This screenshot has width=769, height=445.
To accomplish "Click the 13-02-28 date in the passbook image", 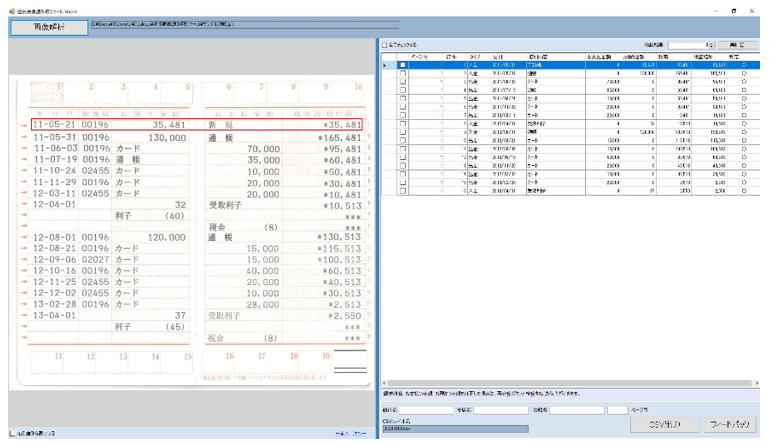I will [54, 304].
